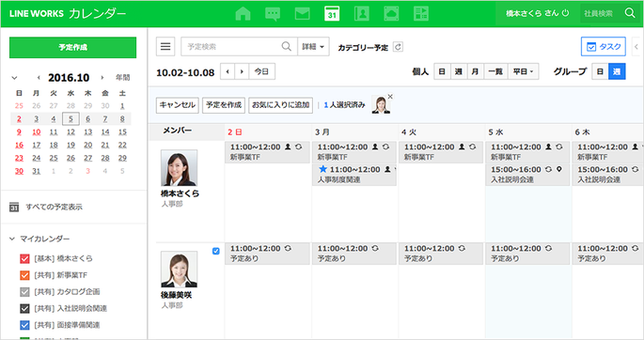Open the 平日 view dropdown
The height and width of the screenshot is (340, 644).
pyautogui.click(x=524, y=71)
